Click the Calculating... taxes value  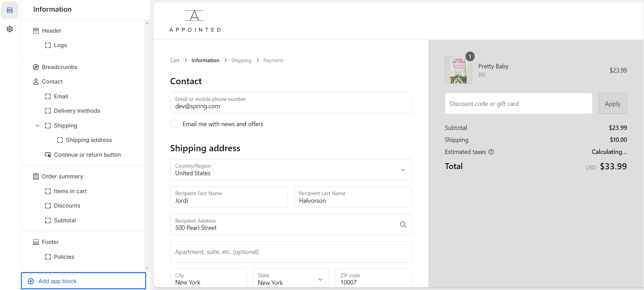point(609,152)
